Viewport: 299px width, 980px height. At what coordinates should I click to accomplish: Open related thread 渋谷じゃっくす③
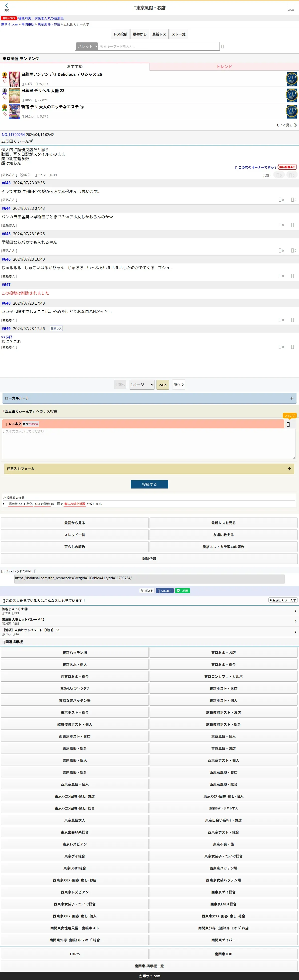tap(149, 611)
